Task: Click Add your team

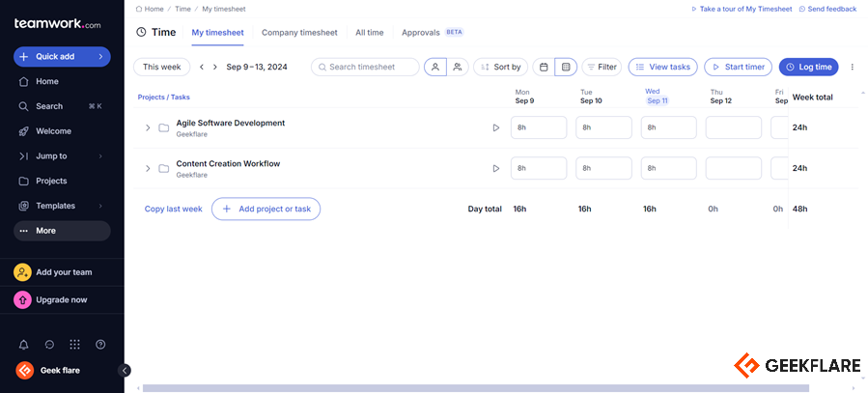Action: coord(62,272)
